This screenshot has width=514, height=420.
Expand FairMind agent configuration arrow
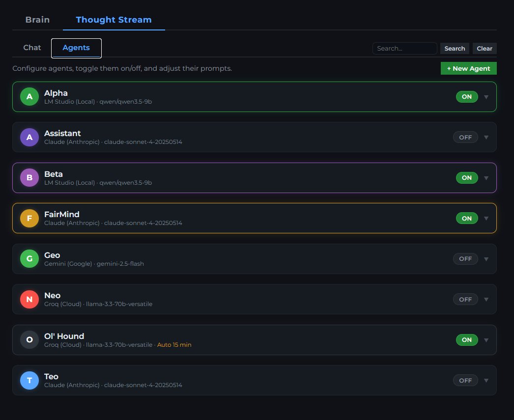click(486, 218)
